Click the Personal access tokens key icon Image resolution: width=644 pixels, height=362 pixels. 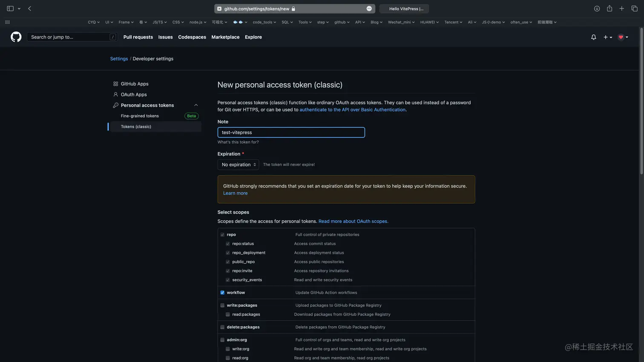115,105
